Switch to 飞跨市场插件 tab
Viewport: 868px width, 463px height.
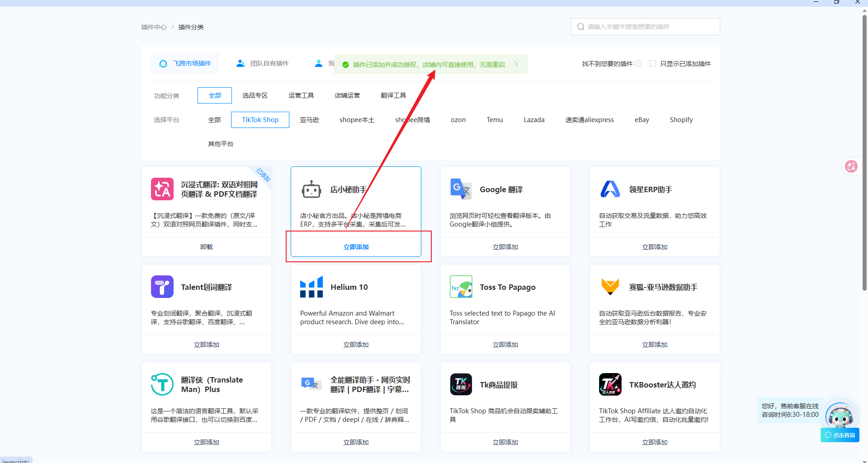tap(185, 63)
